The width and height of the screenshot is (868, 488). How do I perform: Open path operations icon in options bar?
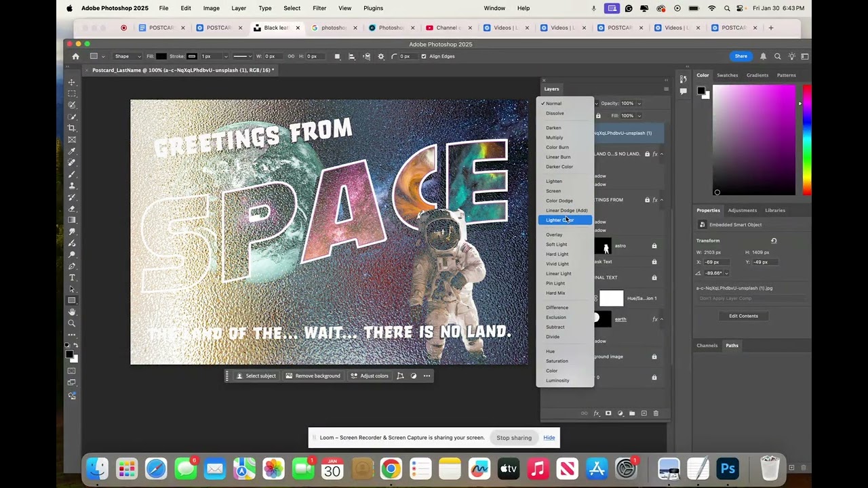tap(338, 56)
